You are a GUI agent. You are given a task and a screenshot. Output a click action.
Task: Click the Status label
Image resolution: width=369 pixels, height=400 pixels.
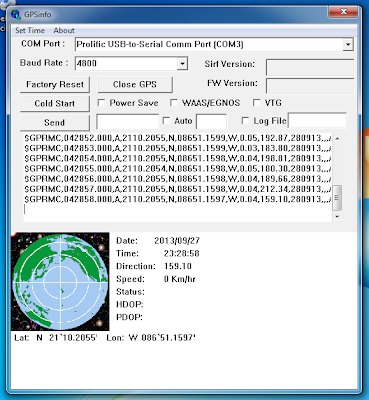click(130, 292)
